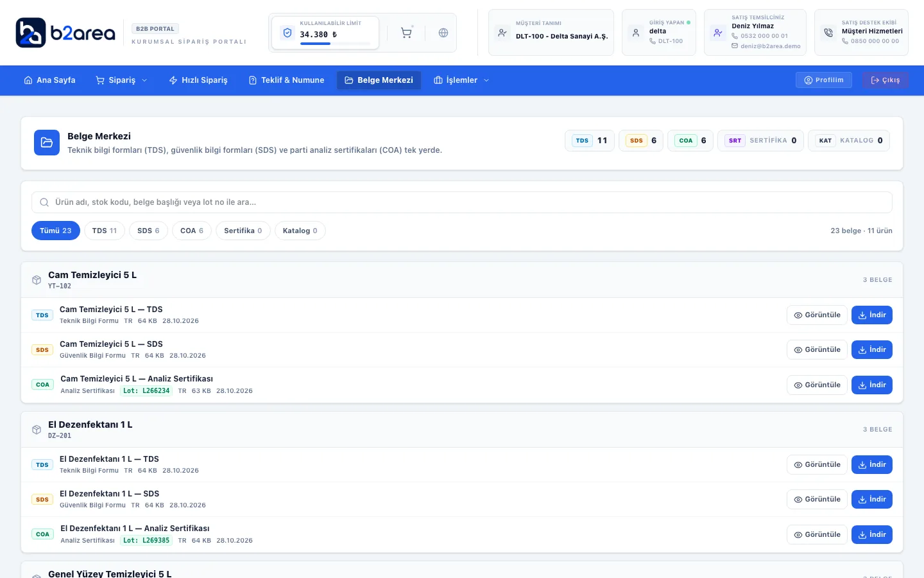Download El Dezenfektanı 1 L — SDS

872,500
